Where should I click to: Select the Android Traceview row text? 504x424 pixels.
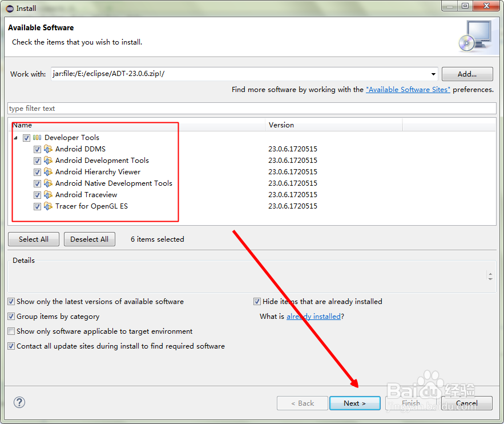(x=86, y=195)
